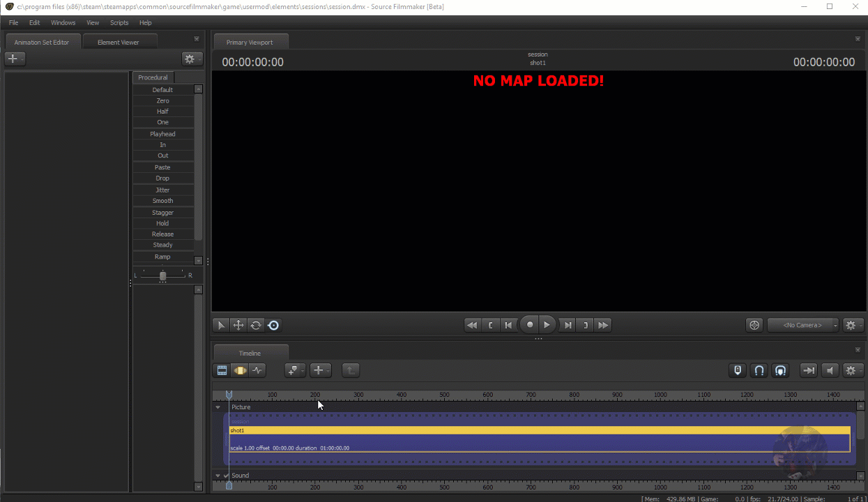Select the rotate manipulator tool

[x=256, y=325]
